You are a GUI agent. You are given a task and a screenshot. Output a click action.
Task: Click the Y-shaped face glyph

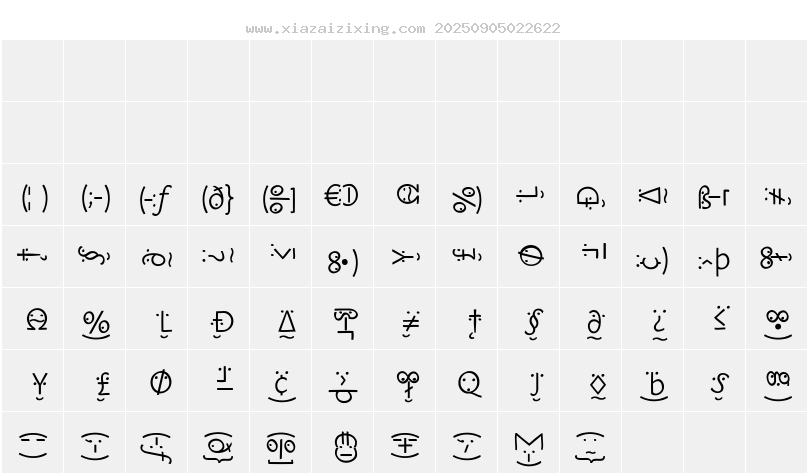pos(40,386)
